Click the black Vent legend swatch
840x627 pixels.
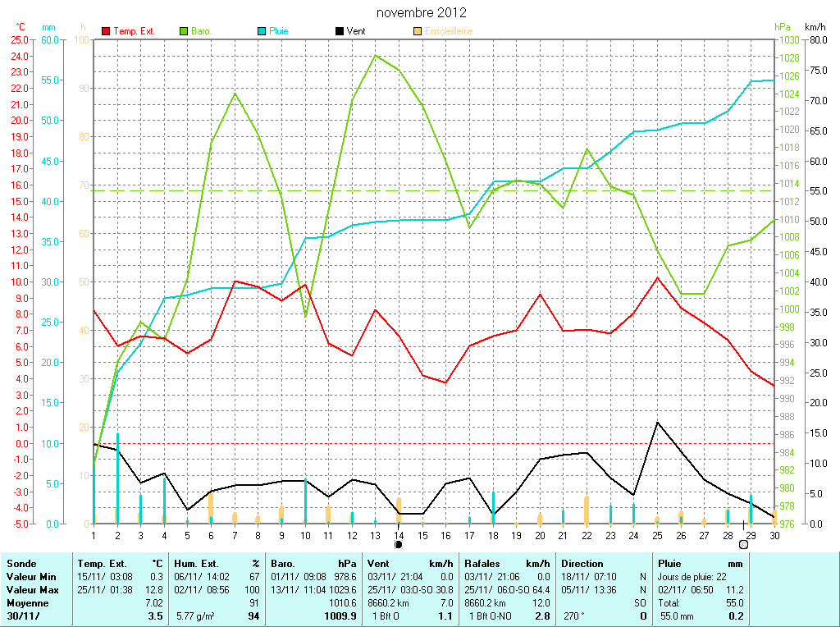340,31
